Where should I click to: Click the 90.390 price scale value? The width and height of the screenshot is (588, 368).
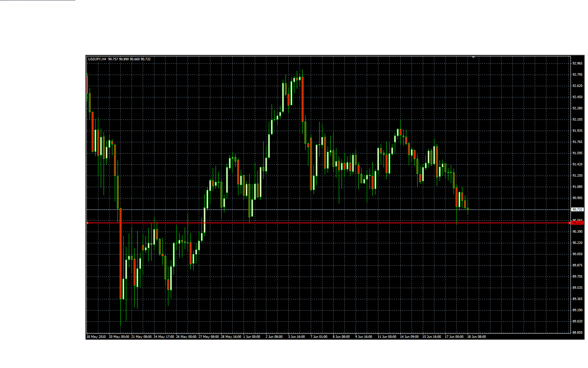tap(577, 232)
